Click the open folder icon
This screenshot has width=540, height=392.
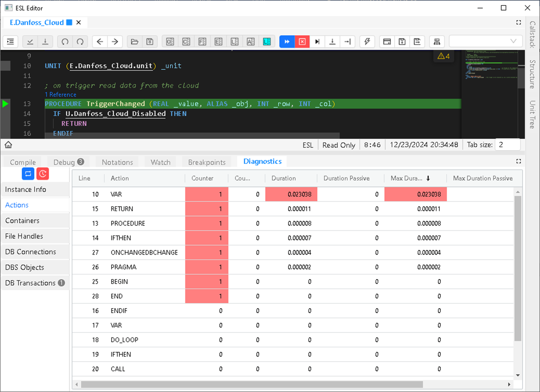coord(135,42)
